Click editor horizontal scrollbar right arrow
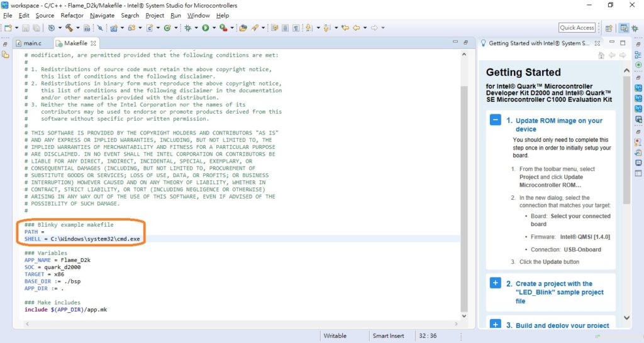This screenshot has width=644, height=343. [456, 324]
